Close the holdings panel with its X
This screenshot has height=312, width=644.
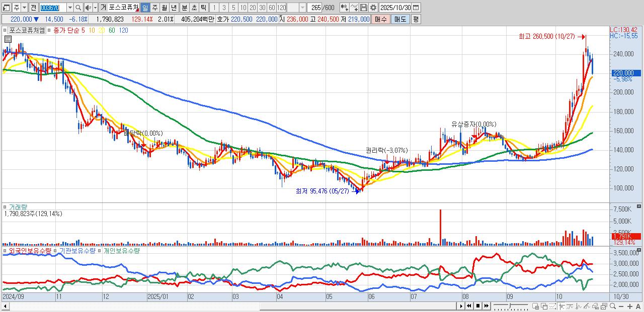coord(639,250)
